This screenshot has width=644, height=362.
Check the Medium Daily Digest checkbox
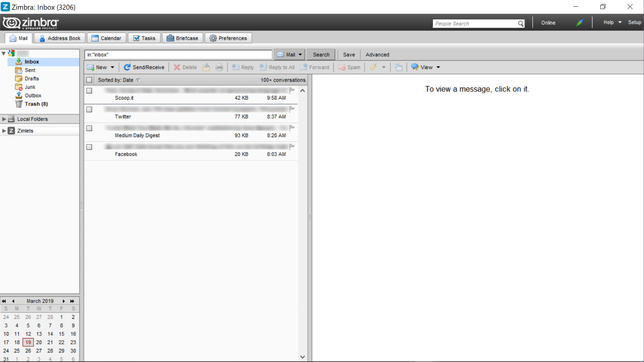click(89, 128)
